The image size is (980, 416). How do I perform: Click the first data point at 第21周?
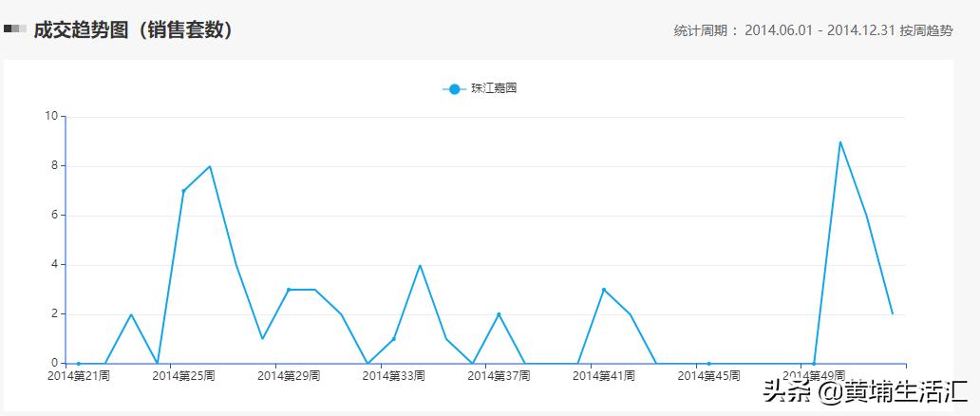click(x=79, y=364)
